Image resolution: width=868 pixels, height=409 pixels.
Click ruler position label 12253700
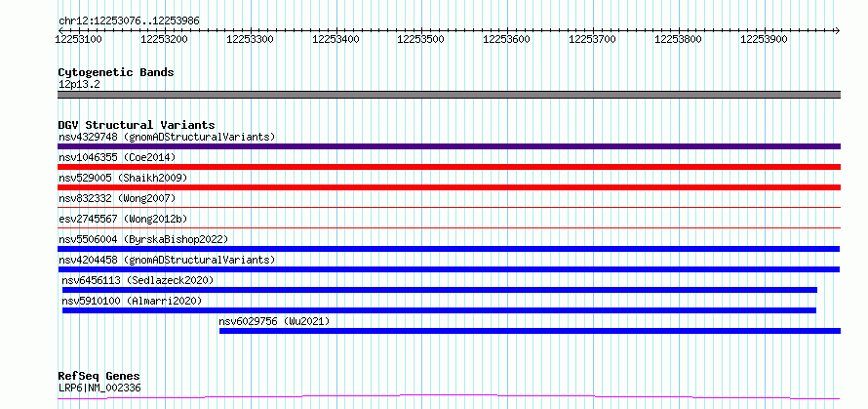[x=592, y=39]
